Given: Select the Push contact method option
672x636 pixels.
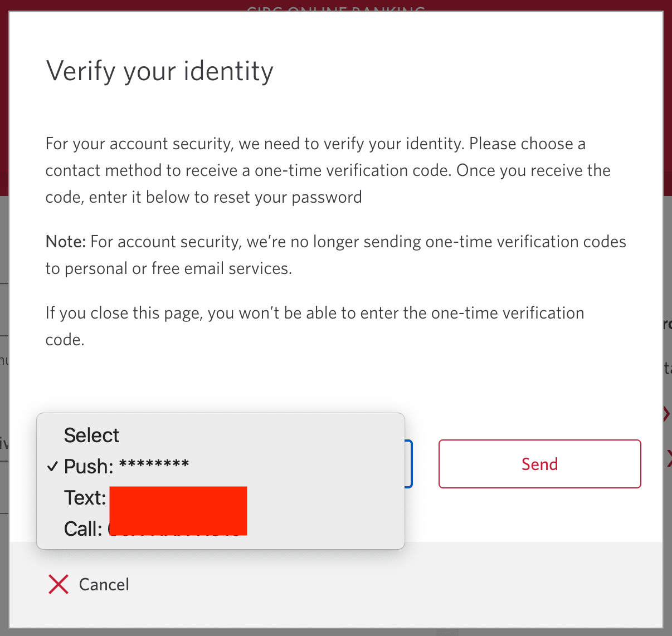Looking at the screenshot, I should coord(89,466).
